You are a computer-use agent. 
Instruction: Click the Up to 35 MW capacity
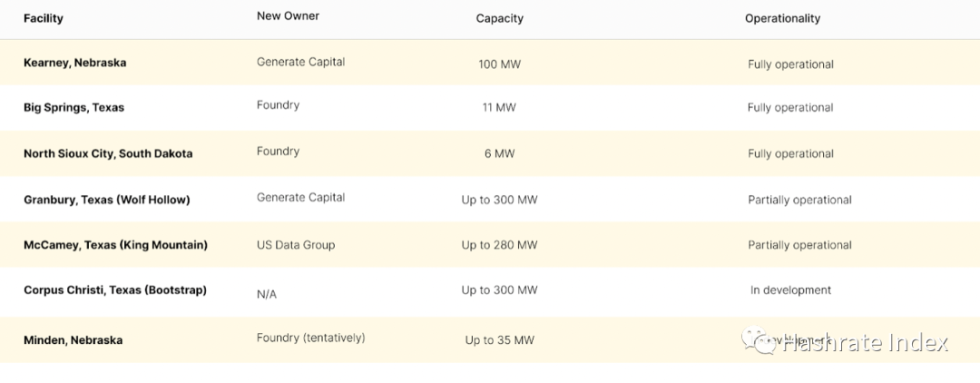click(499, 340)
